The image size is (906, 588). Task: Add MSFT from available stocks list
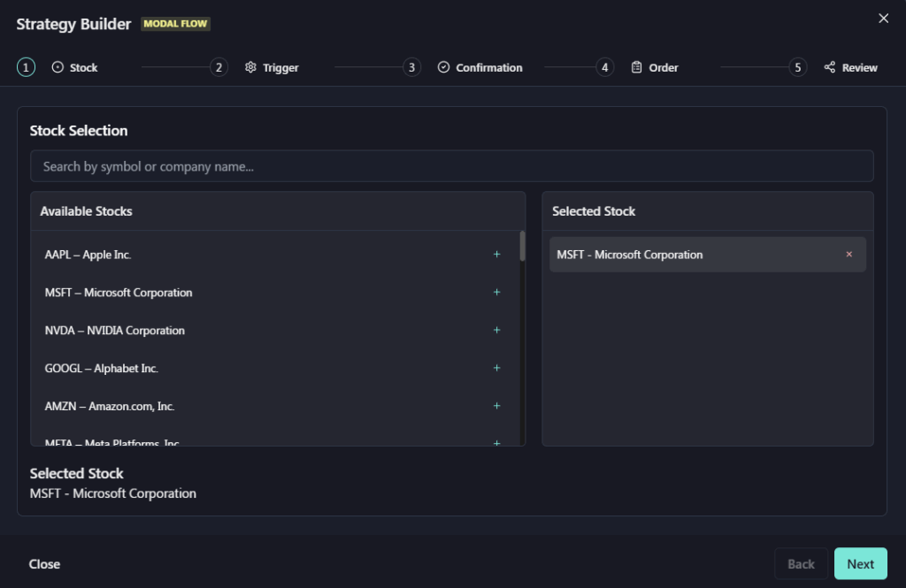[496, 293]
